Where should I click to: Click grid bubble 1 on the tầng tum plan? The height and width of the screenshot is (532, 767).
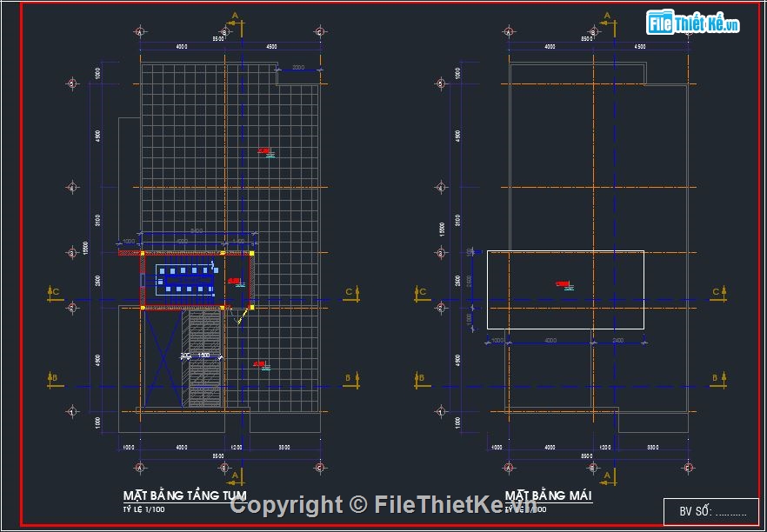pos(72,412)
